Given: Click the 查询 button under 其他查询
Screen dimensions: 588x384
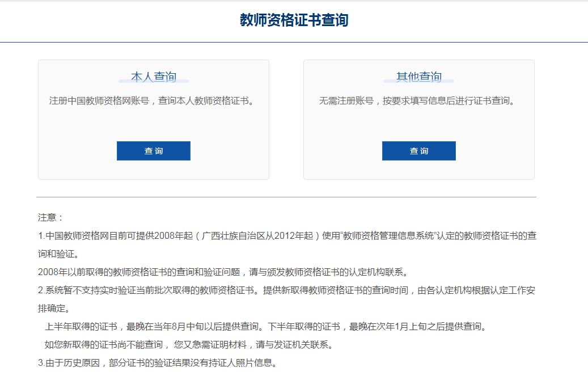Looking at the screenshot, I should [418, 150].
